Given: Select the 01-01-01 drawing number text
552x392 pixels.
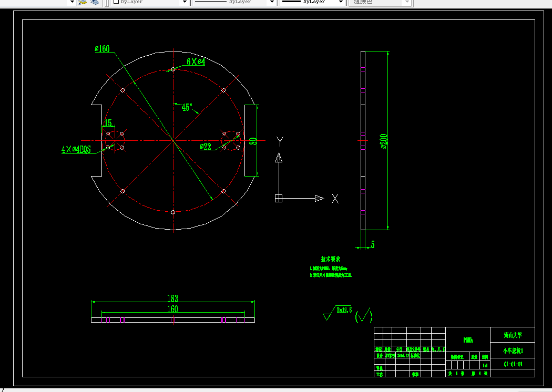Looking at the screenshot, I should [x=513, y=364].
